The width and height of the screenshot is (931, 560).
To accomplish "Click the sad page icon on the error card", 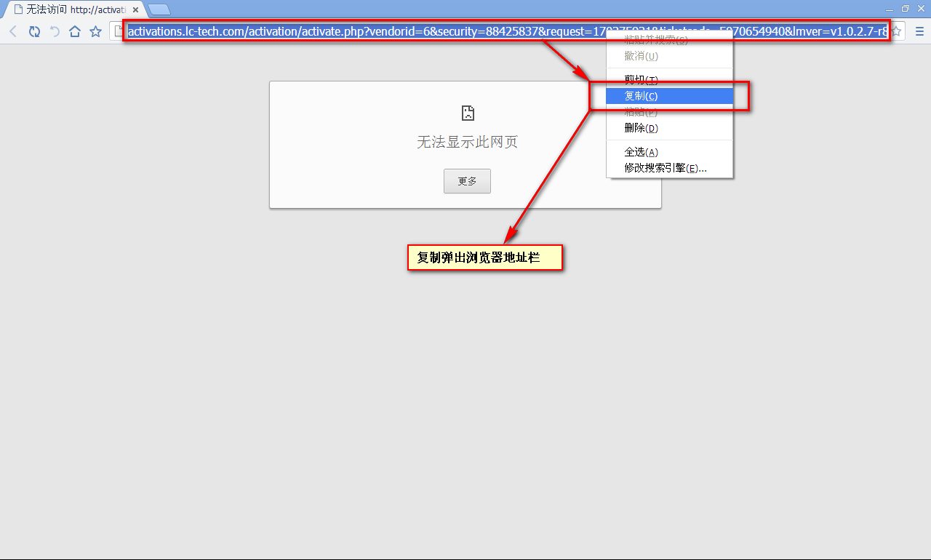I will 468,113.
